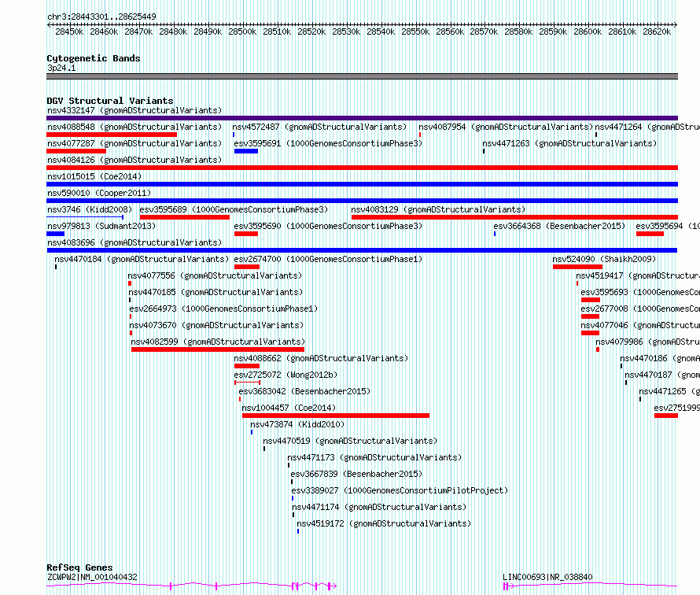Click the 28580k ruler position label
The image size is (700, 595).
click(x=518, y=31)
